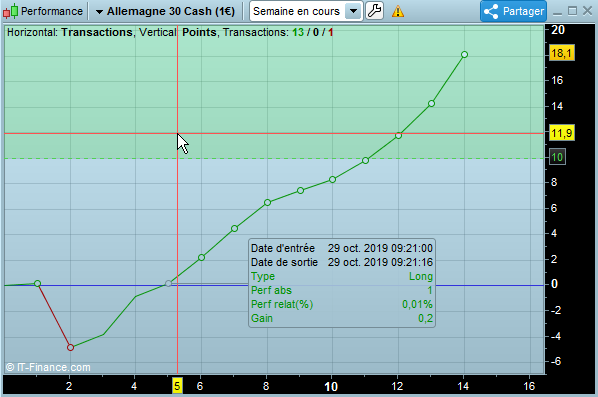Open the wrench settings tool
598x397 pixels.
point(374,11)
